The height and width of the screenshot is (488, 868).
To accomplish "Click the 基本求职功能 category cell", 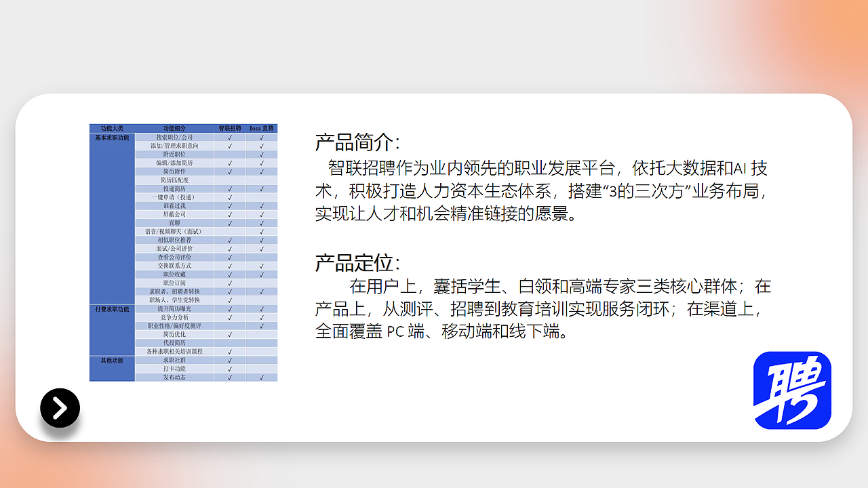I will (x=112, y=138).
